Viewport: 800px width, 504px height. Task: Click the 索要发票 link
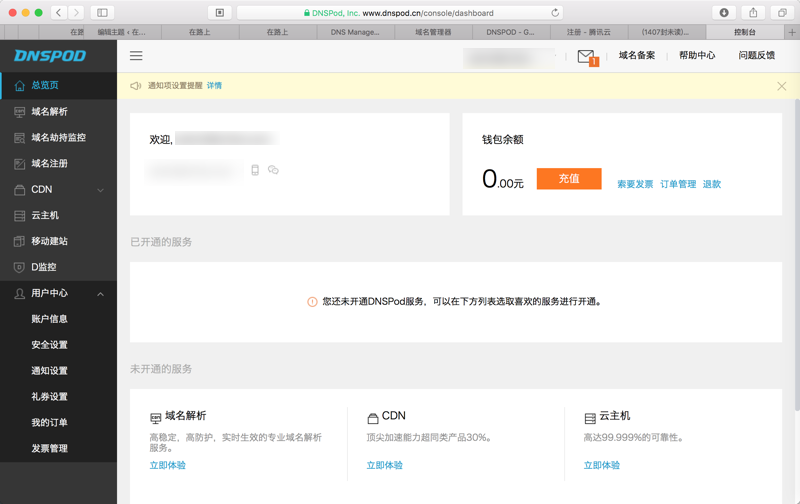pos(635,184)
